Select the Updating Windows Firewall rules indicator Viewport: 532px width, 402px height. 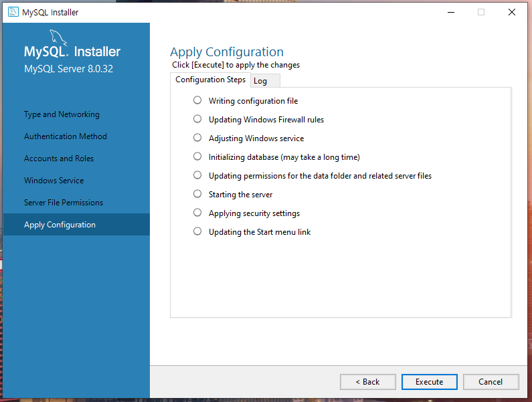[197, 119]
